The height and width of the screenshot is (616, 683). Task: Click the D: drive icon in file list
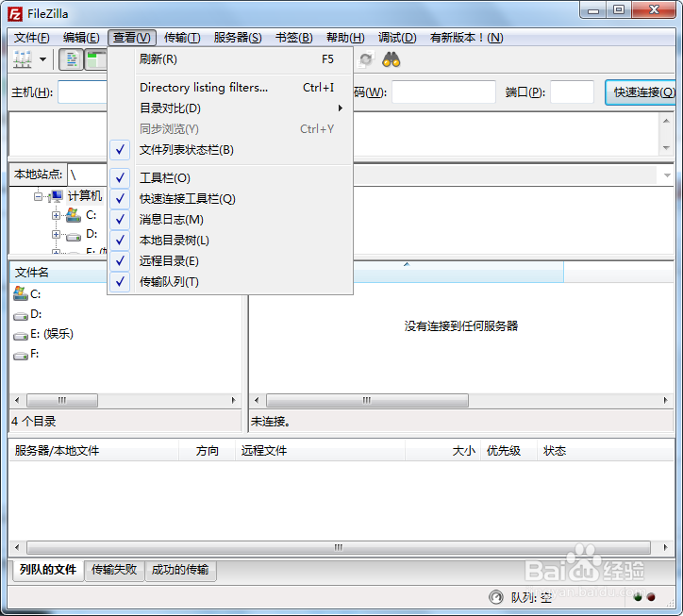pyautogui.click(x=21, y=316)
